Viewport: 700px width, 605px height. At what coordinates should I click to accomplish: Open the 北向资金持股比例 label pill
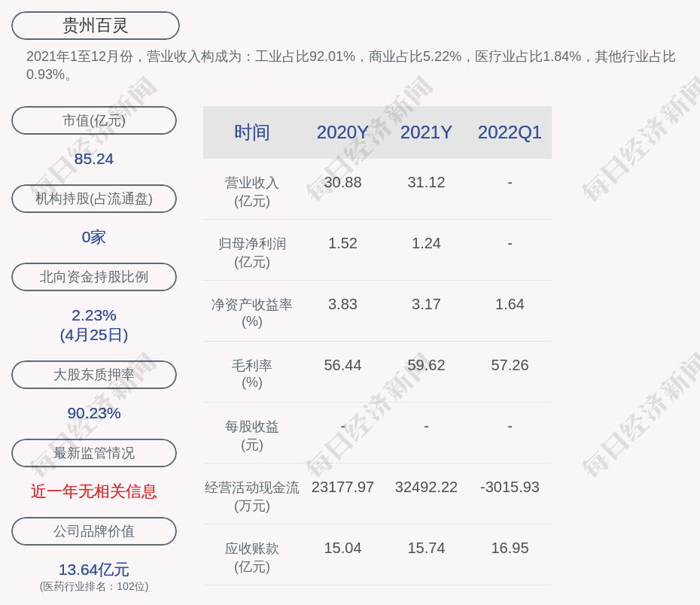tap(94, 277)
